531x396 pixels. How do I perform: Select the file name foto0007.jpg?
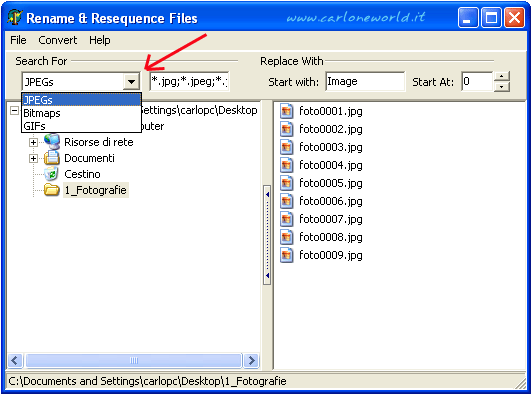pos(331,219)
